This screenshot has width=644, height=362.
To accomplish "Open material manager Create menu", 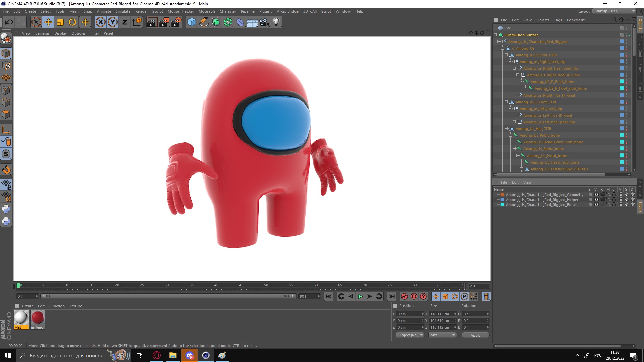I will [x=28, y=306].
